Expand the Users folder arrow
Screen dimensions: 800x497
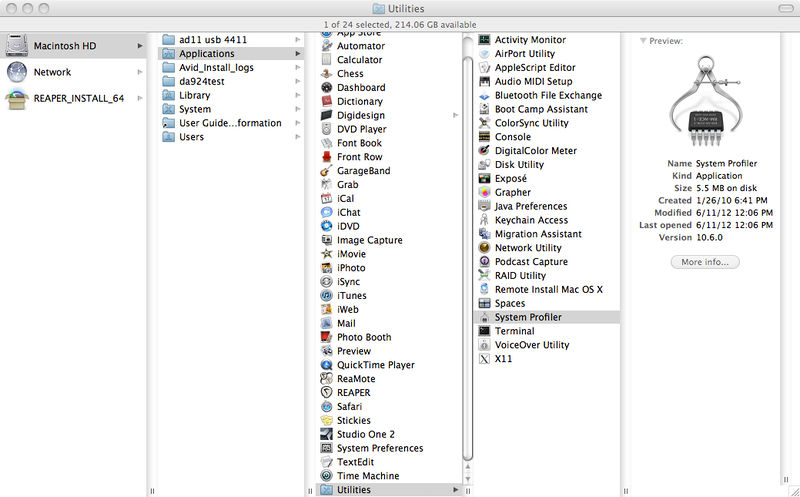coord(297,137)
